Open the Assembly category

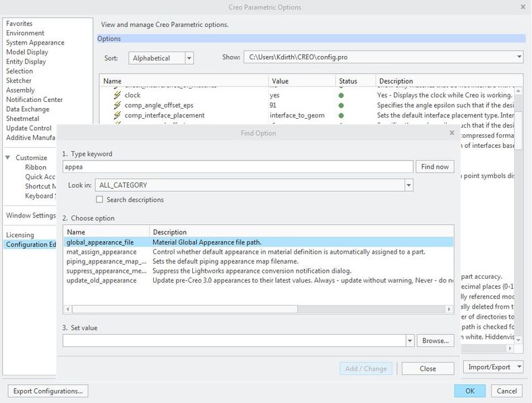tap(20, 90)
